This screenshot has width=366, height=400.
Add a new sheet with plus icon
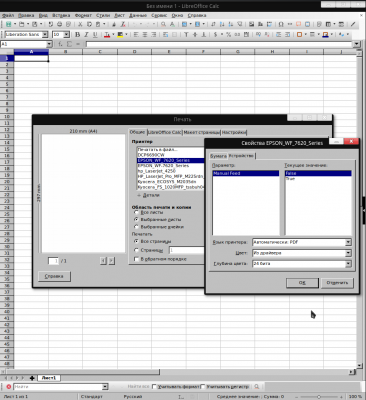tap(32, 378)
